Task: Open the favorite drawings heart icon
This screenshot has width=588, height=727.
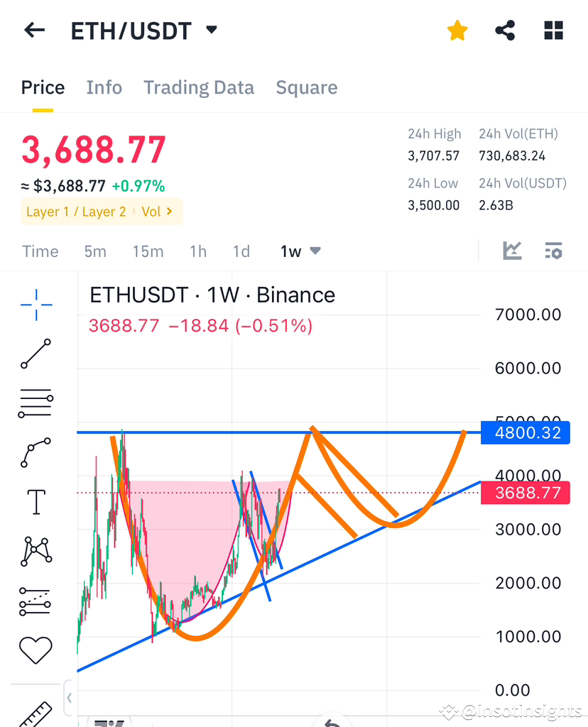Action: (x=34, y=650)
